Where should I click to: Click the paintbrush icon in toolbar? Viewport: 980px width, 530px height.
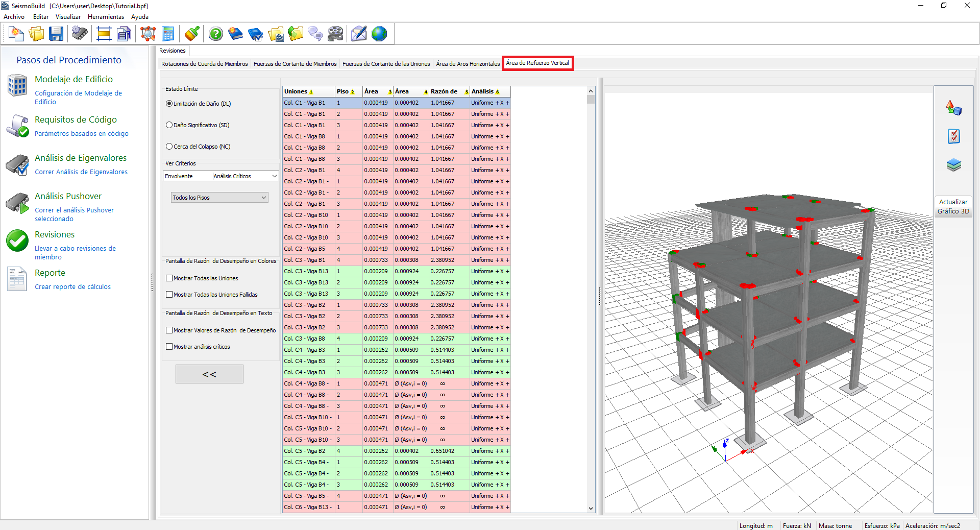point(192,34)
